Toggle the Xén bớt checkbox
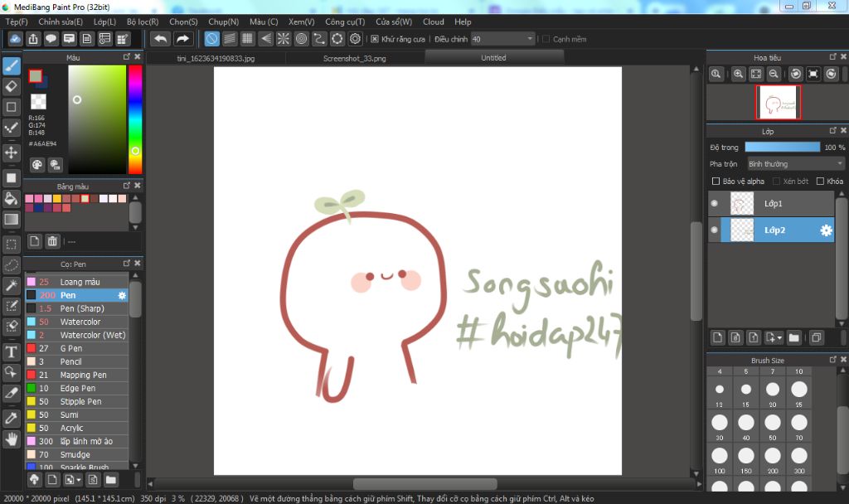The image size is (849, 504). click(776, 182)
